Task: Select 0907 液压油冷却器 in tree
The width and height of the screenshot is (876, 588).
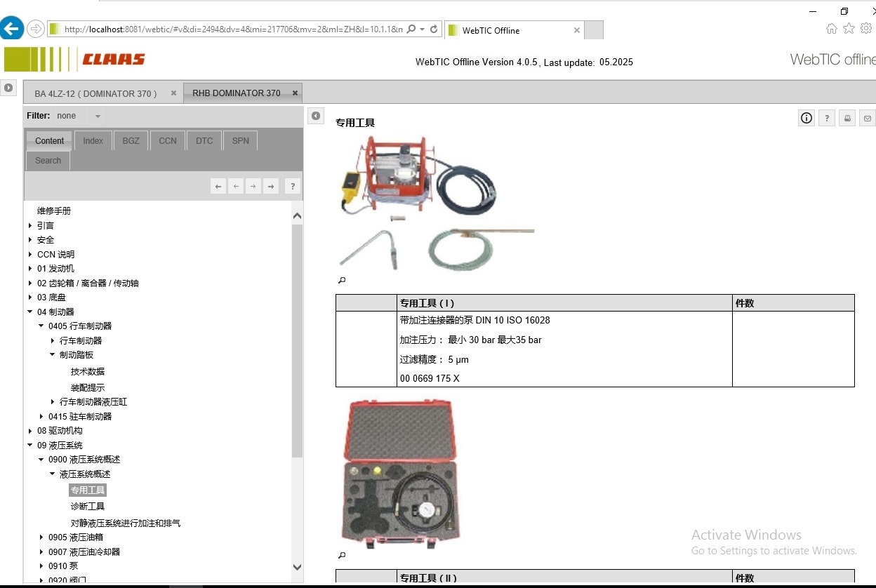Action: (x=84, y=552)
